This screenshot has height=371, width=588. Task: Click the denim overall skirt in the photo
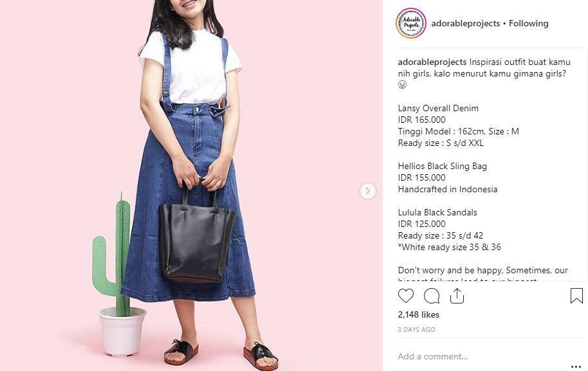click(188, 203)
